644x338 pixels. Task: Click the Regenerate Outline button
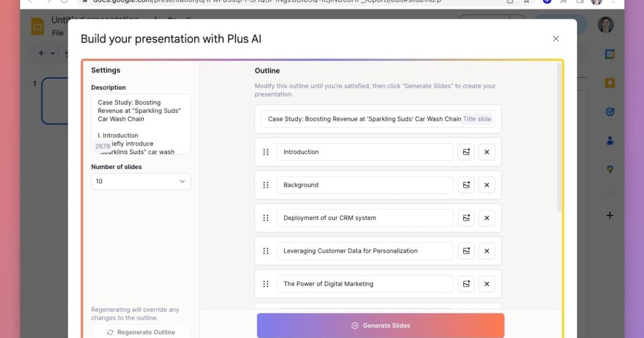[x=141, y=332]
